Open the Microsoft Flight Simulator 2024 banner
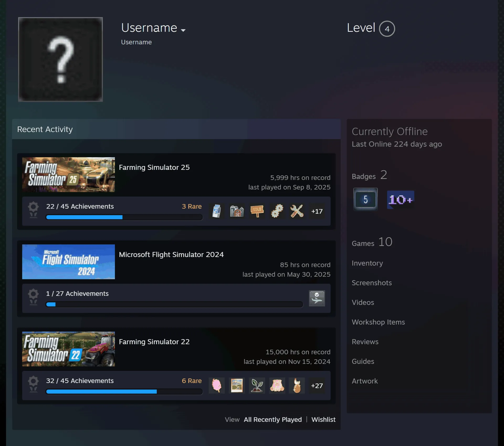Screen dimensions: 504x446 coord(69,262)
